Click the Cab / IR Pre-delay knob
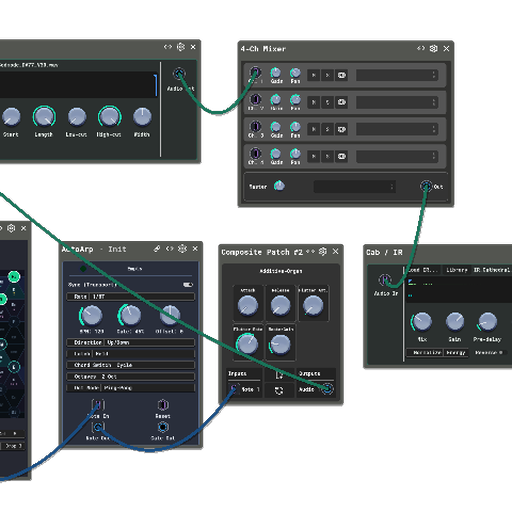The width and height of the screenshot is (512, 512). (x=488, y=322)
